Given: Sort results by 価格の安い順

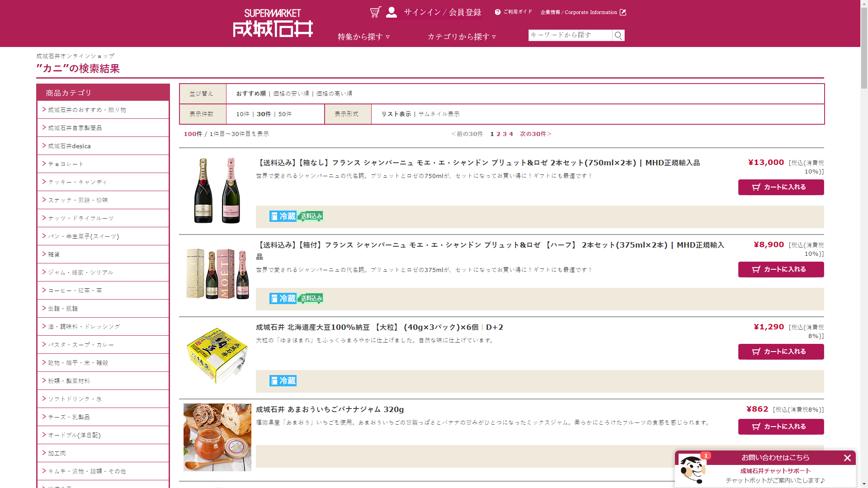Looking at the screenshot, I should [291, 94].
